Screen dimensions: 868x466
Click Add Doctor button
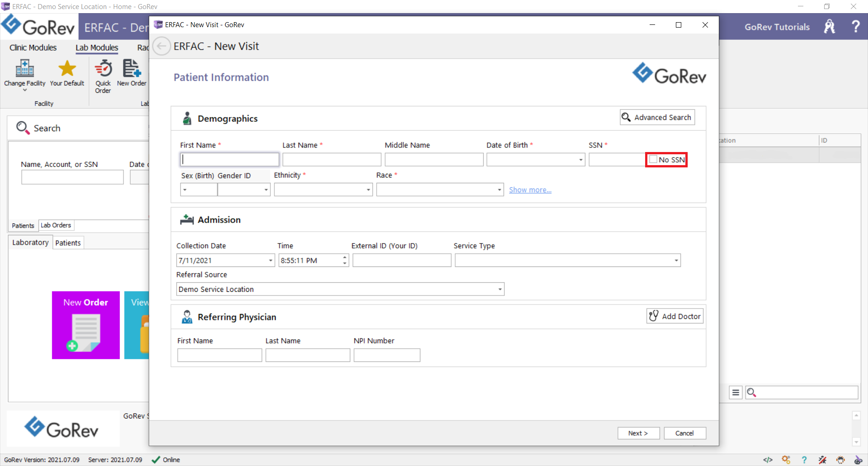coord(675,316)
